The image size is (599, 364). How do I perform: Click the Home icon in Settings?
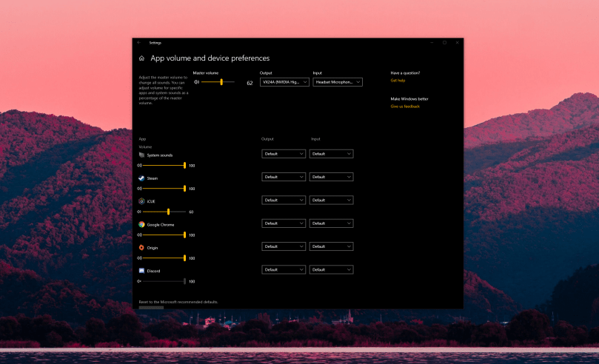pyautogui.click(x=141, y=58)
